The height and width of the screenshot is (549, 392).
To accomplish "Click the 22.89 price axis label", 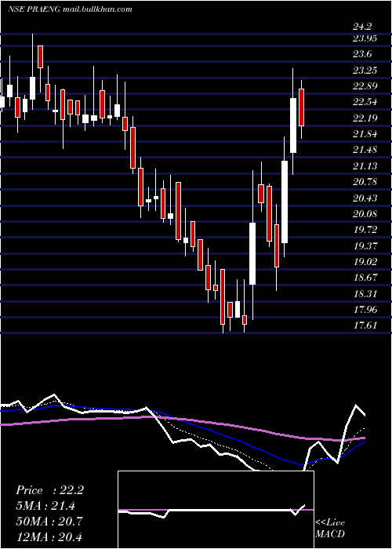I will tap(365, 86).
